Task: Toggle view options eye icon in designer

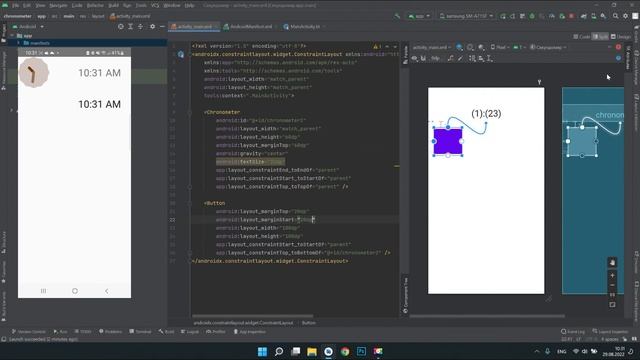Action: pos(415,58)
